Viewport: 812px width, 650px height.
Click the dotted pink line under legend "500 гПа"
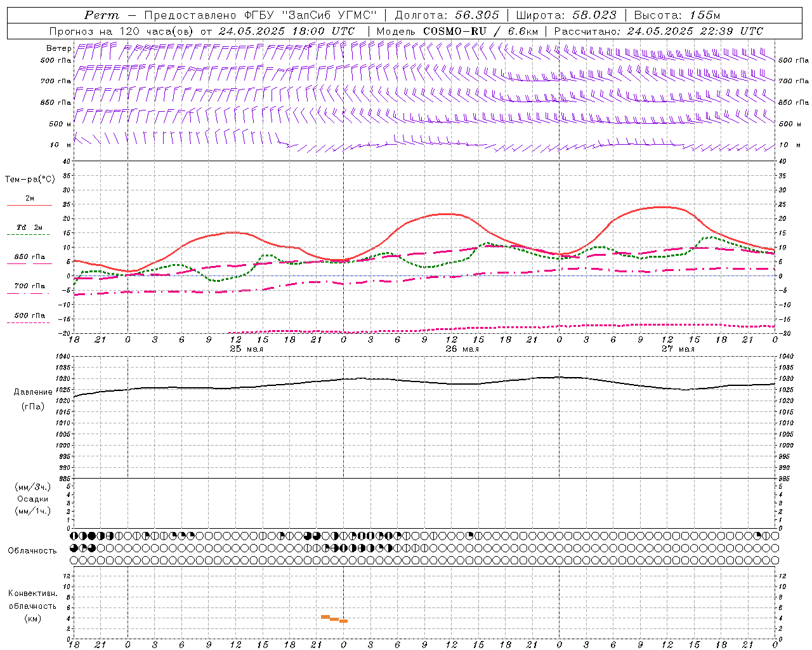[x=29, y=323]
